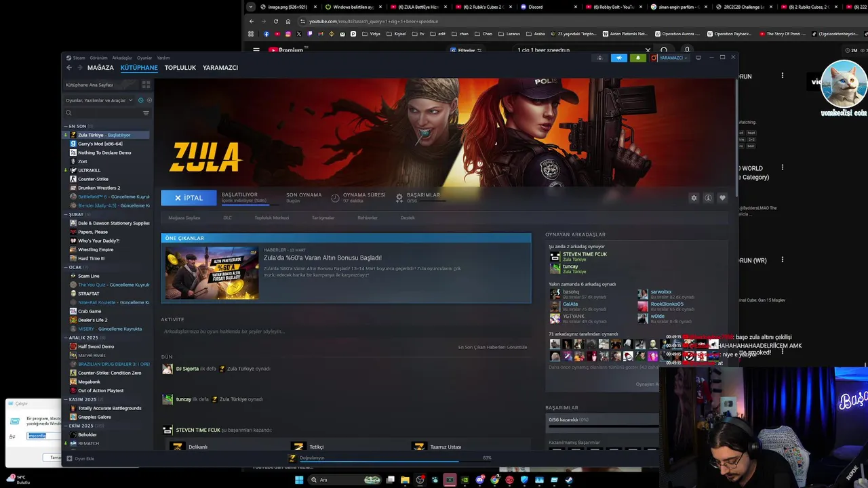Go to TOPLULUK tab
The image size is (868, 488).
pos(180,68)
